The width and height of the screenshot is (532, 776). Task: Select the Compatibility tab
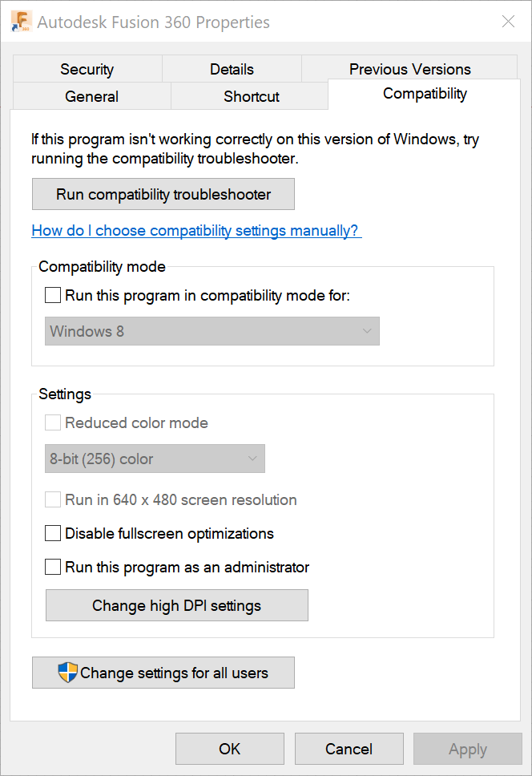pyautogui.click(x=425, y=94)
